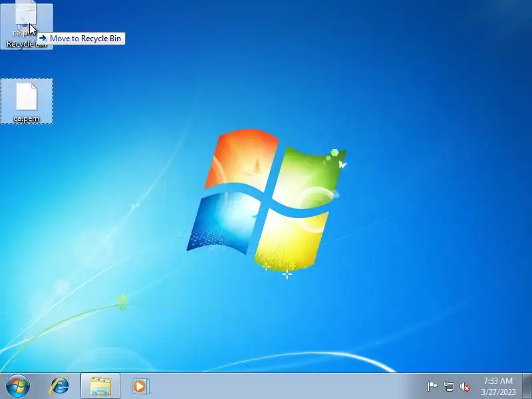Open the muted volume tray icon
This screenshot has width=532, height=399.
pos(465,386)
